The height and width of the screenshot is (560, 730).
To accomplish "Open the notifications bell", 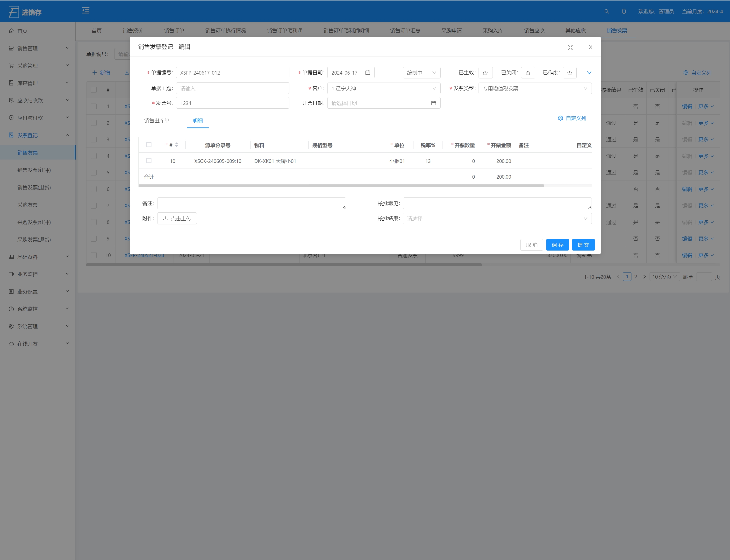I will 623,11.
